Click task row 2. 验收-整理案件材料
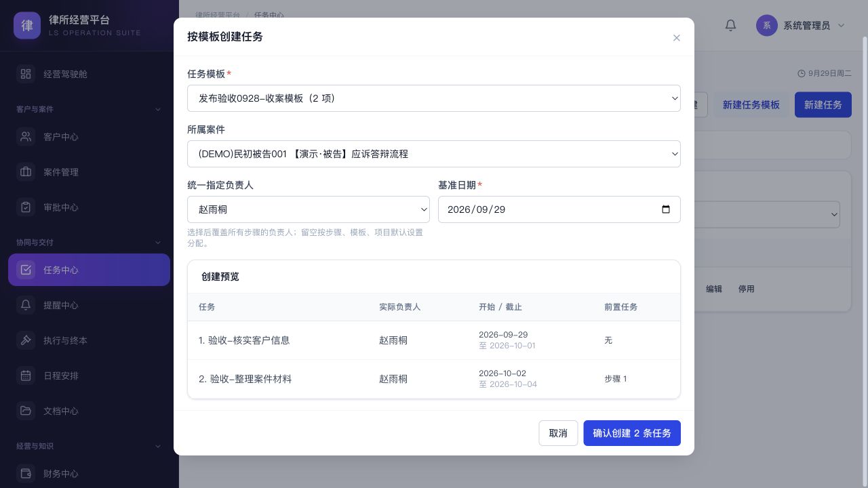This screenshot has width=868, height=488. (x=434, y=379)
